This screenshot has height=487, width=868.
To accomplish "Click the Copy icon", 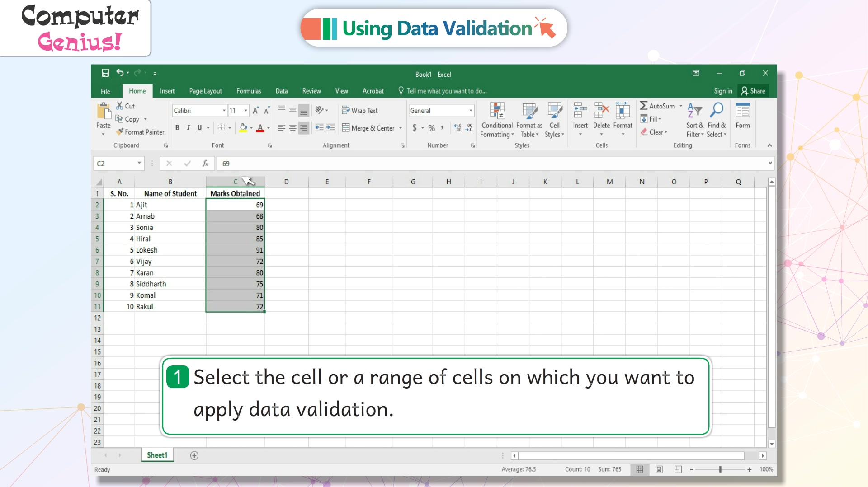I will (119, 119).
